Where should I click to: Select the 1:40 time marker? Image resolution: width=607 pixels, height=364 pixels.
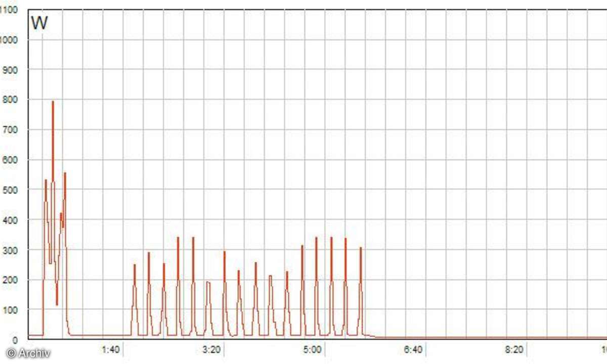click(x=111, y=349)
